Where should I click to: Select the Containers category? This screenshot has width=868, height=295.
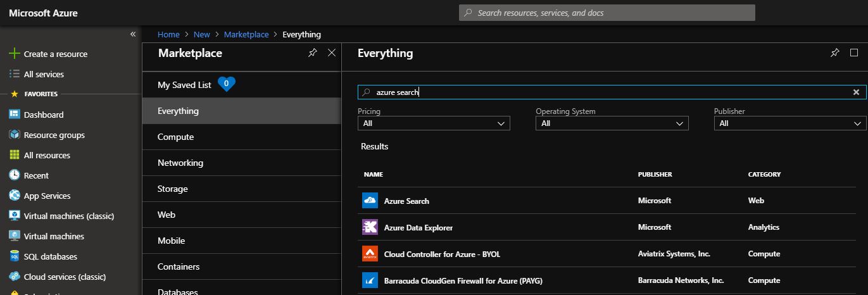241,267
